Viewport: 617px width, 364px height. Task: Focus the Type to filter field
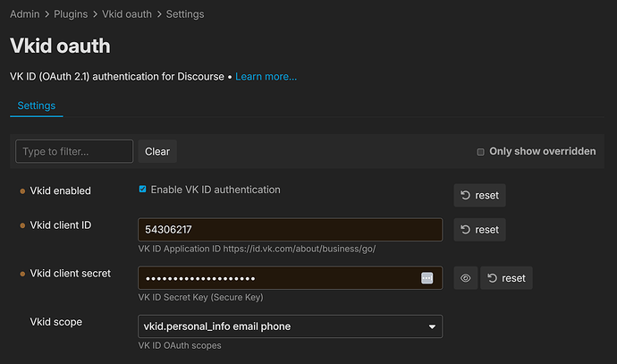coord(74,151)
